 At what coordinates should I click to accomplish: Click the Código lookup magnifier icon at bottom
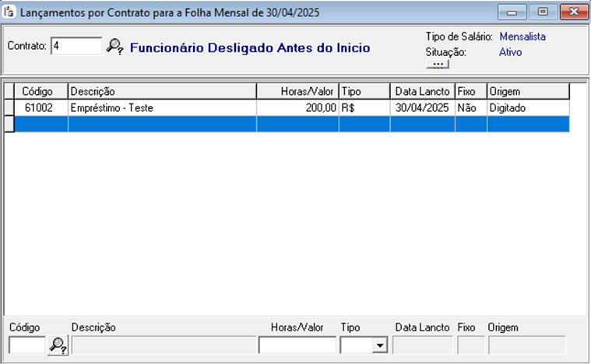[x=58, y=345]
